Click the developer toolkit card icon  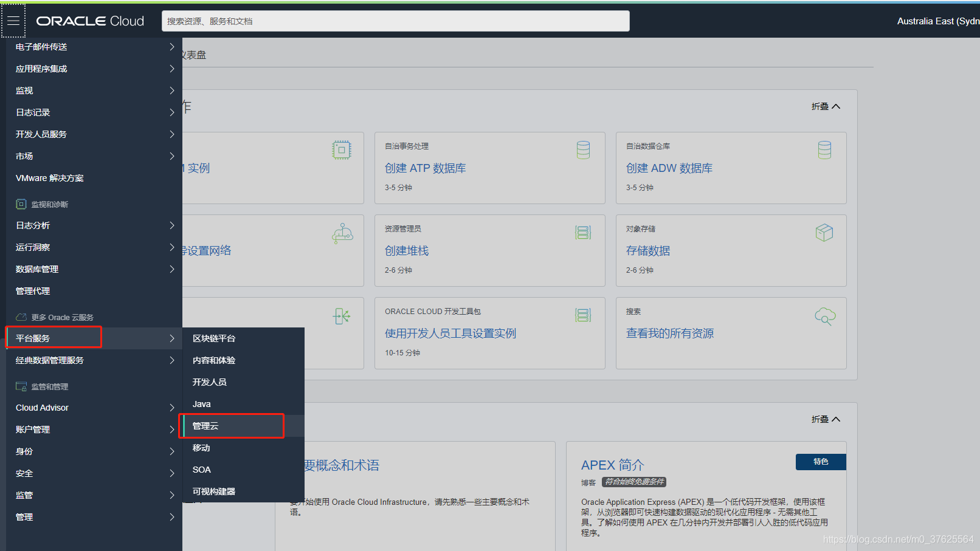583,315
